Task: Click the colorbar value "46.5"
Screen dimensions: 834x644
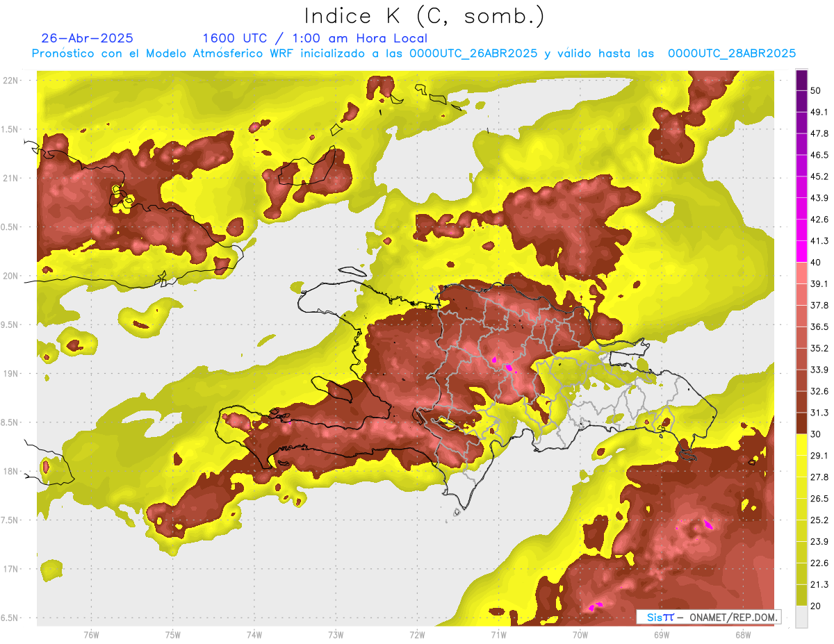Action: 819,155
